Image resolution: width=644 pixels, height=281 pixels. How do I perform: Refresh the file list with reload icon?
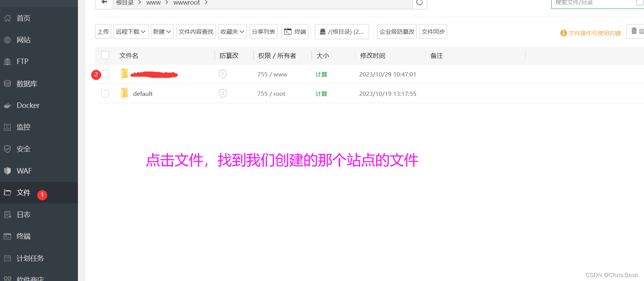[420, 2]
